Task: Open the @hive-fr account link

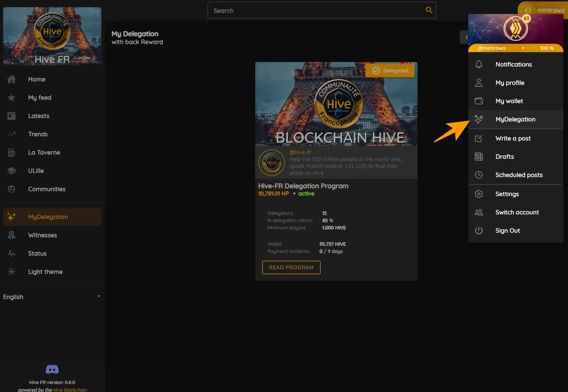Action: (300, 152)
